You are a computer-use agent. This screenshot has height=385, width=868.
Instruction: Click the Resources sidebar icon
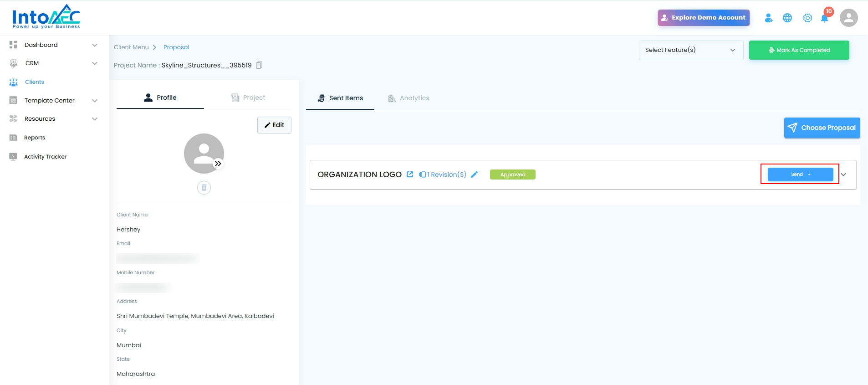tap(13, 119)
